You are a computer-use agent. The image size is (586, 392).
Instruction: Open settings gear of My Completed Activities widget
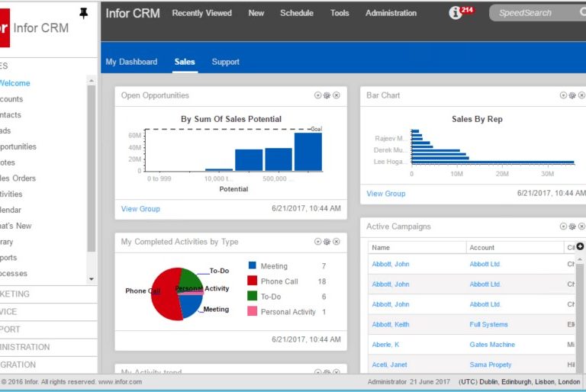point(327,242)
